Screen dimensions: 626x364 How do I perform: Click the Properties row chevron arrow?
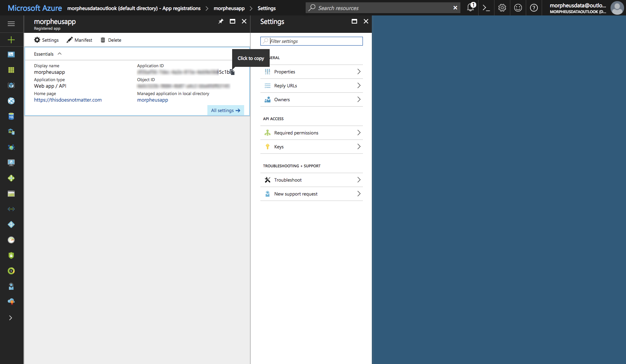point(359,71)
